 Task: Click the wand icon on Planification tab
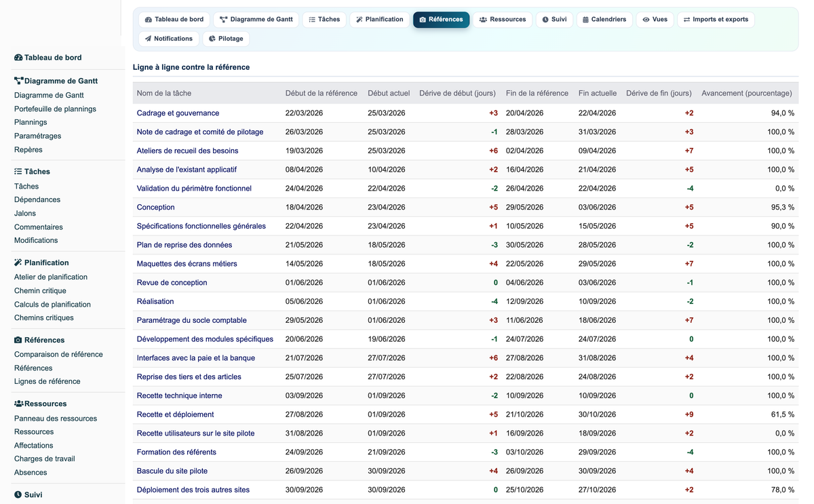pyautogui.click(x=360, y=20)
